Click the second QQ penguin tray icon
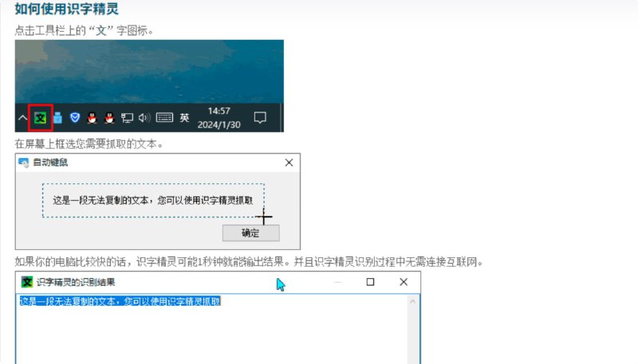Viewport: 638px width, 364px height. [x=109, y=118]
